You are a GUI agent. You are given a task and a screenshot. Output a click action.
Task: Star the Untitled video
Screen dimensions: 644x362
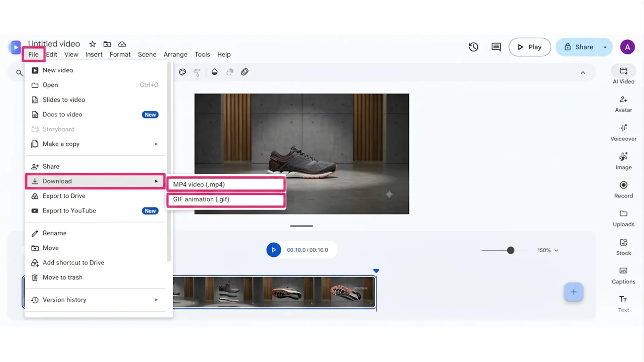[93, 44]
